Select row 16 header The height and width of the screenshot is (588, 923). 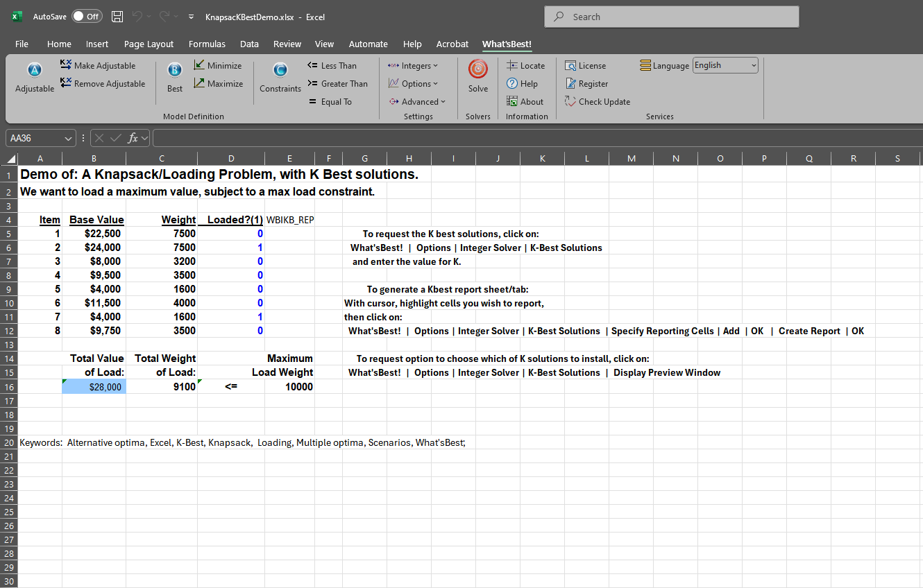coord(9,387)
